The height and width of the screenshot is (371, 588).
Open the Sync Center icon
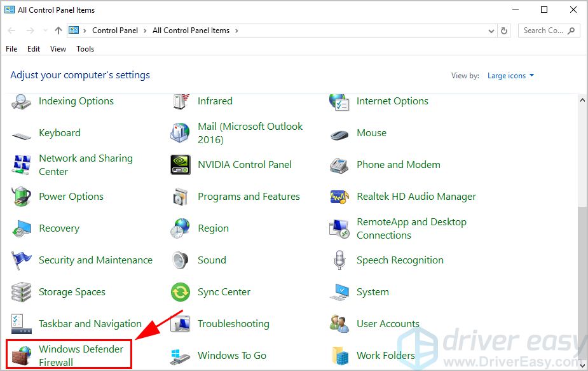pyautogui.click(x=181, y=292)
